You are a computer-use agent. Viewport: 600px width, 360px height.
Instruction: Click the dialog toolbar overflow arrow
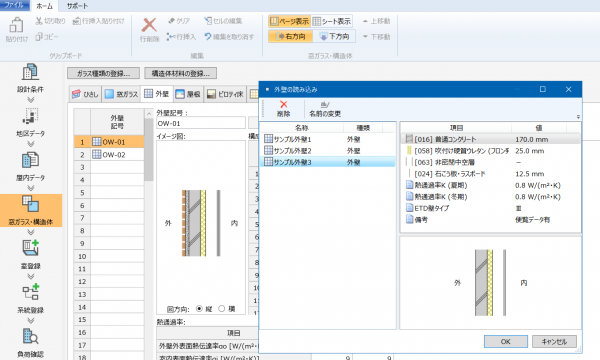click(x=578, y=116)
